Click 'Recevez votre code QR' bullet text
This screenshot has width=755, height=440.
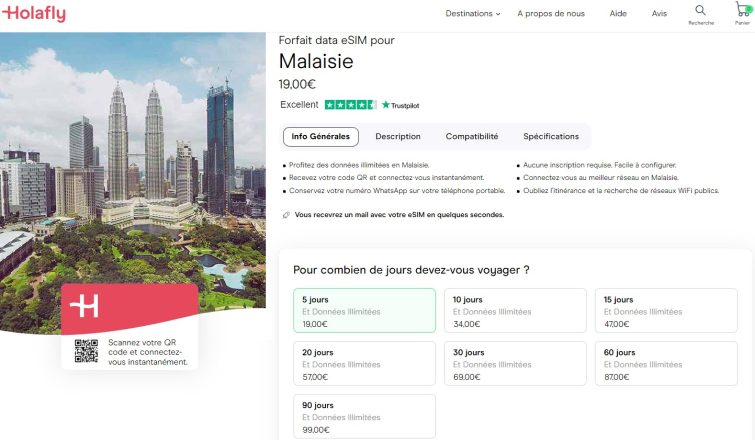(x=386, y=178)
